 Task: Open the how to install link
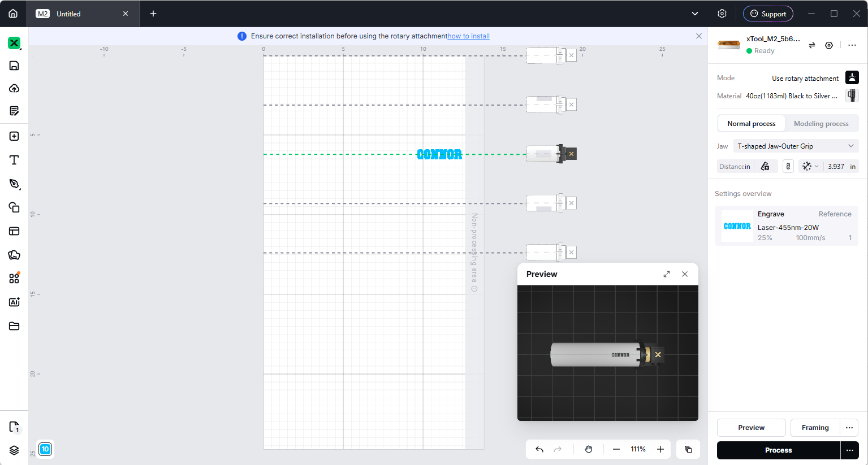click(x=469, y=36)
